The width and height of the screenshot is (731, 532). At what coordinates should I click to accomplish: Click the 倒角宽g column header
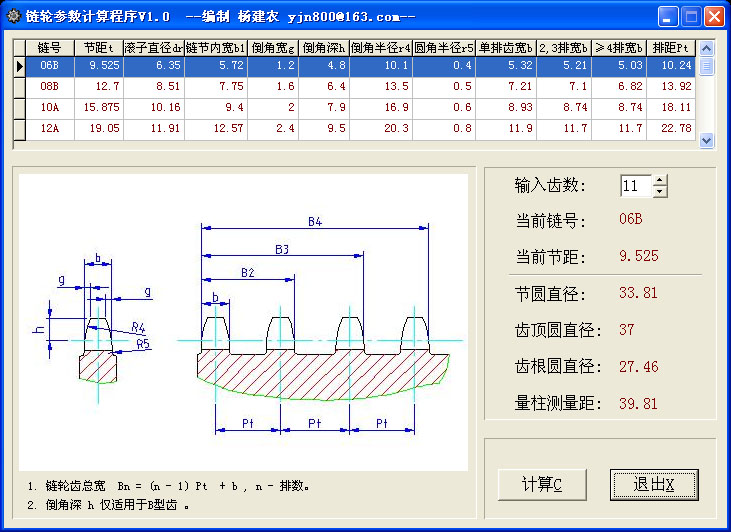click(x=273, y=48)
